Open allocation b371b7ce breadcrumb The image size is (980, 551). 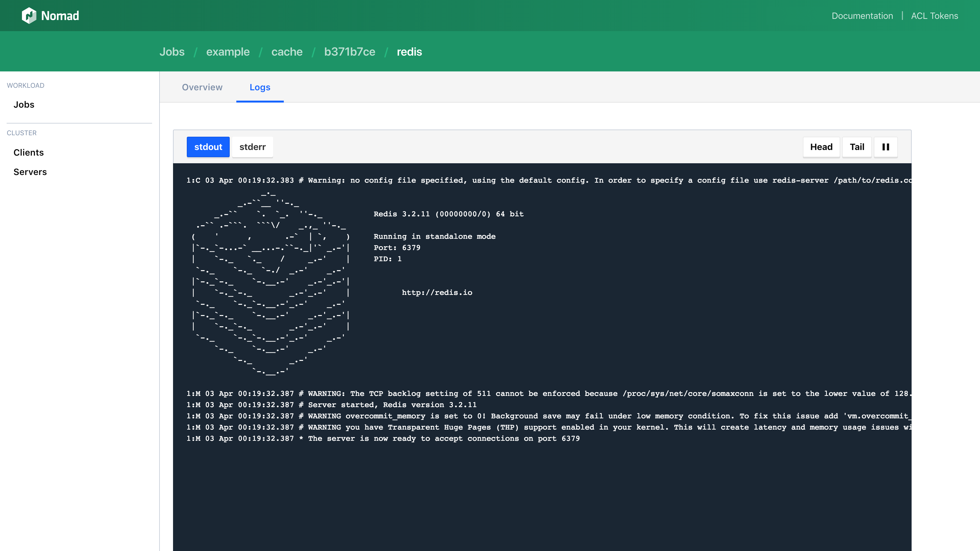pyautogui.click(x=350, y=52)
